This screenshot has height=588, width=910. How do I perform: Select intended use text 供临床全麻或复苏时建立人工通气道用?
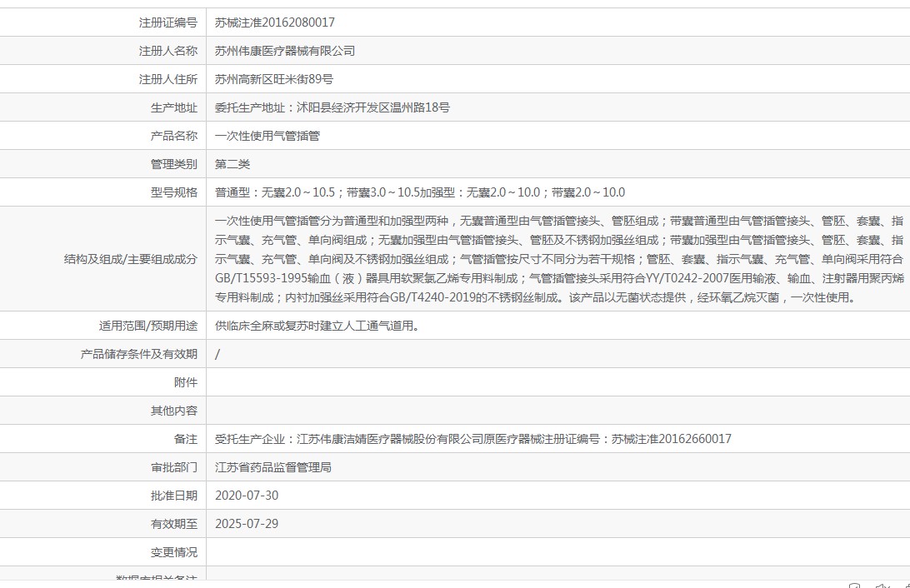point(317,326)
